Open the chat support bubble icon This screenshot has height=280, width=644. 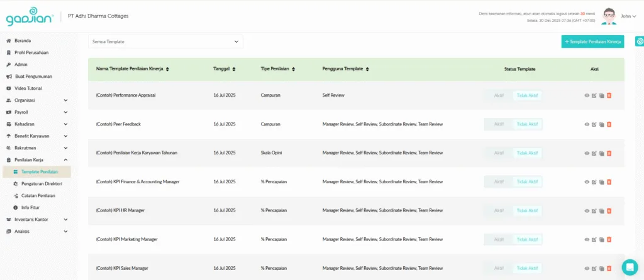pos(629,267)
